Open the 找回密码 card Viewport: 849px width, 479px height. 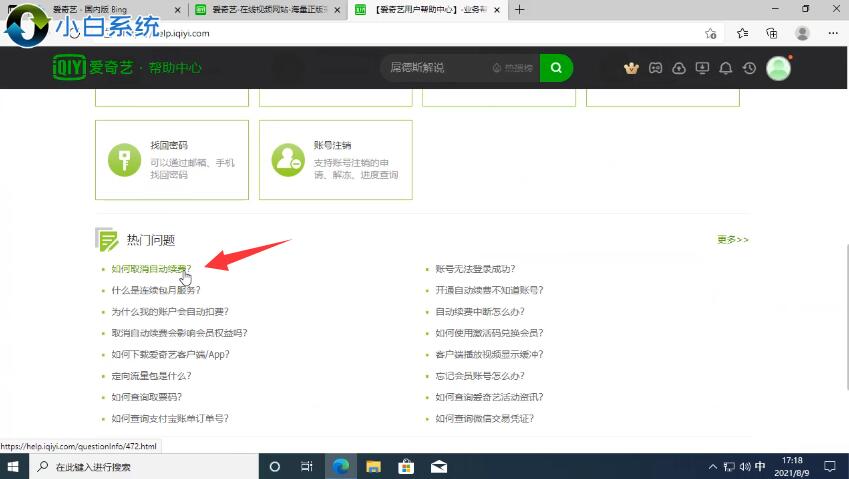tap(172, 160)
